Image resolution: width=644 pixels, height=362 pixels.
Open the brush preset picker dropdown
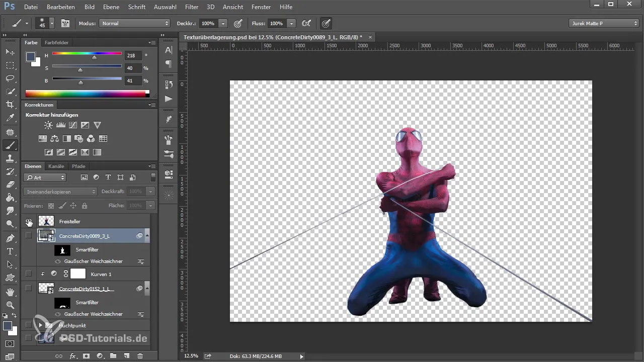[52, 23]
